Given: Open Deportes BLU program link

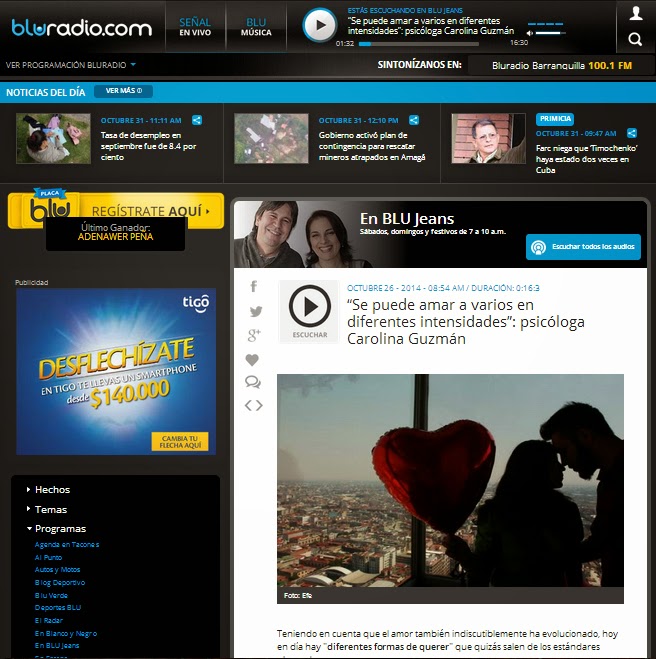Looking at the screenshot, I should click(58, 608).
